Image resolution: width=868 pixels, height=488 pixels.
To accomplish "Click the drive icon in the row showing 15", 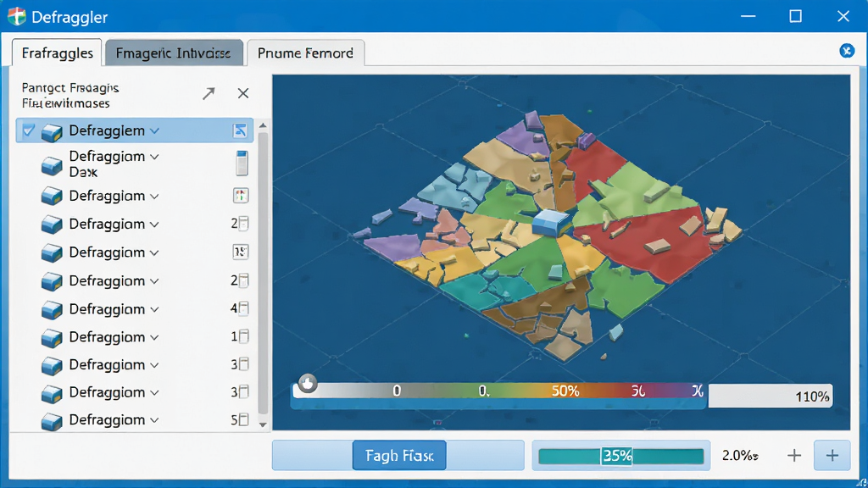I will [x=52, y=252].
